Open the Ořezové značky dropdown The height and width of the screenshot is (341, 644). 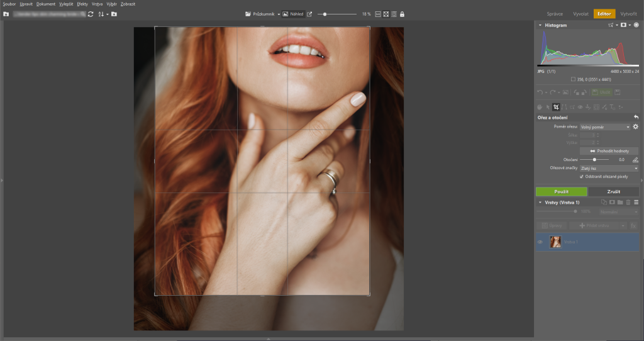[x=609, y=169]
